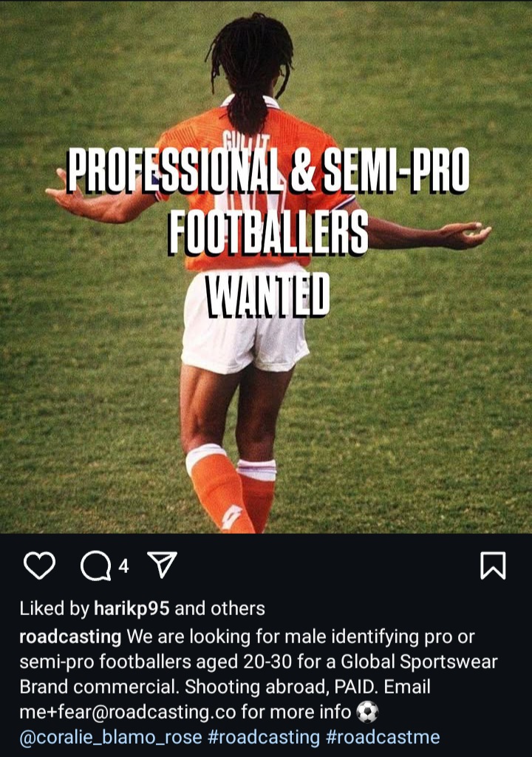Tap the soccer ball emoji in caption

[367, 712]
